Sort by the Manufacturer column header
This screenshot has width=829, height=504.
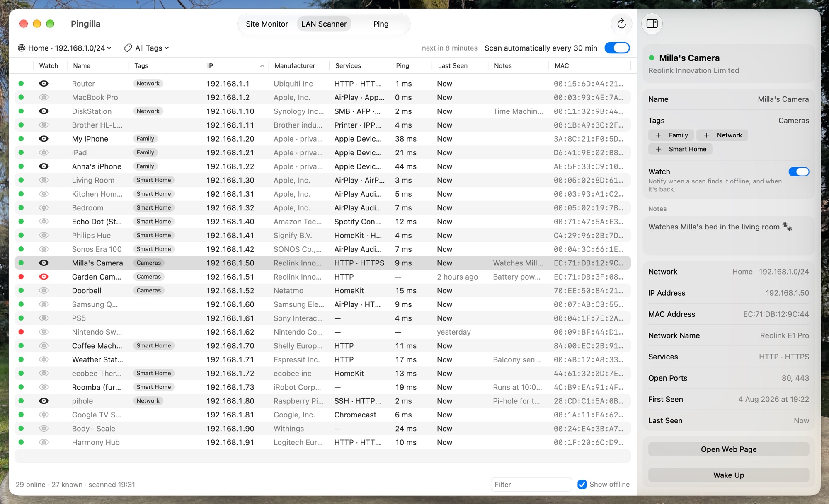point(295,66)
